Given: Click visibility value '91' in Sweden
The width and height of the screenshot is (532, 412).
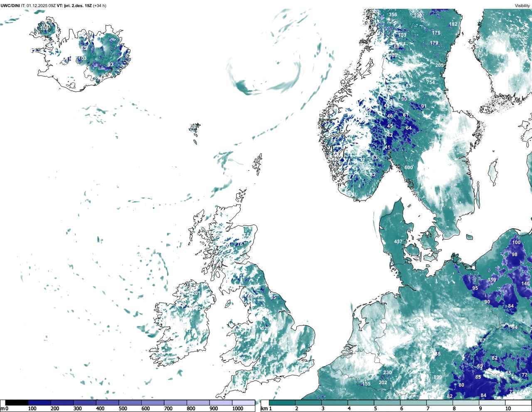Looking at the screenshot, I should point(424,106).
